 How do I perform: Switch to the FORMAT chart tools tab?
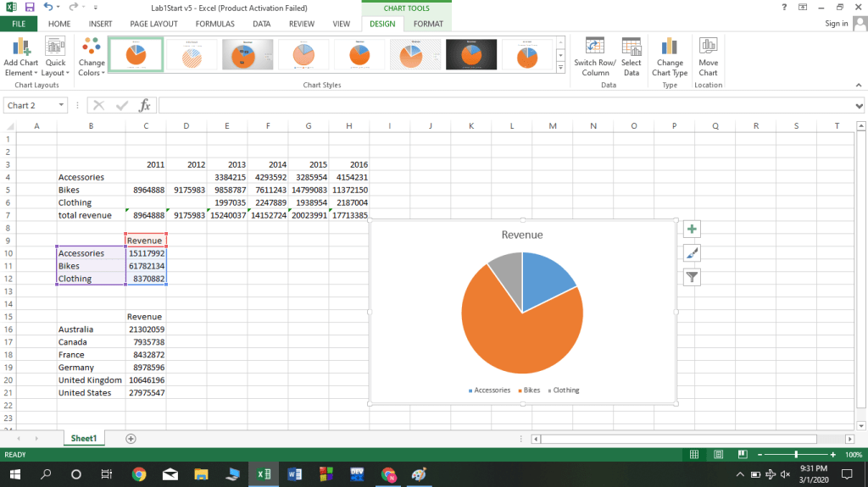click(428, 24)
